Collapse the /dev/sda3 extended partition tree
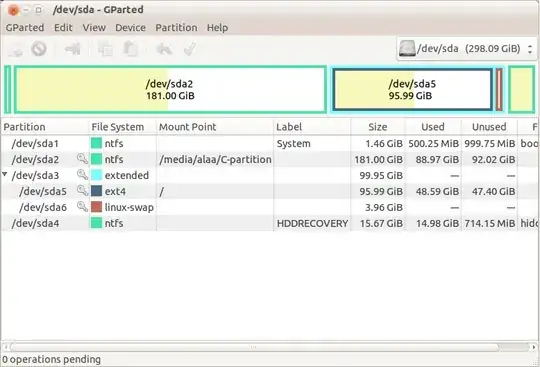The height and width of the screenshot is (367, 540). [5, 175]
